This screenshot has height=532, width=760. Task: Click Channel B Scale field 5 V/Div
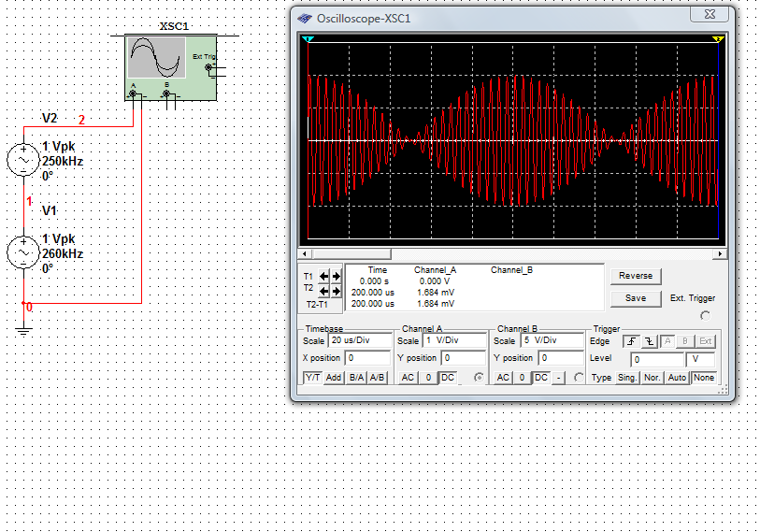pyautogui.click(x=552, y=340)
